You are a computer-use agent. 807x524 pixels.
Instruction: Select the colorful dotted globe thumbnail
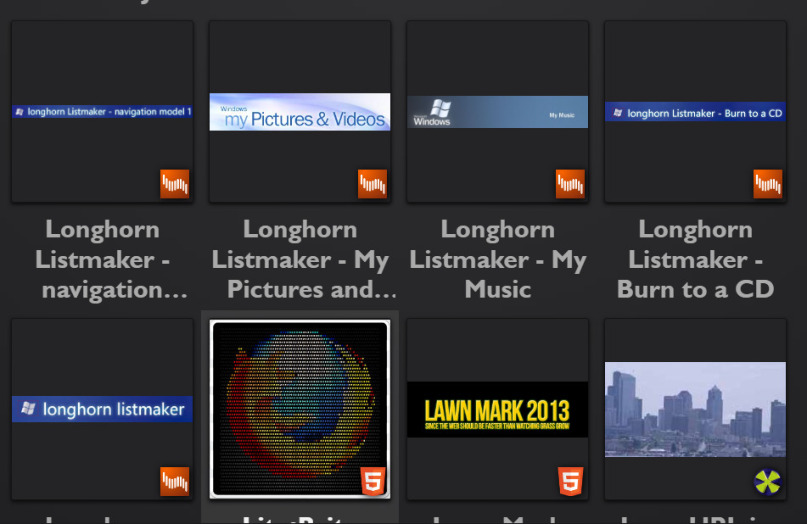point(300,409)
